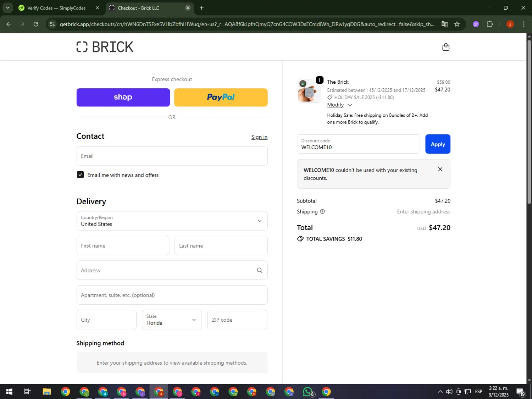This screenshot has width=532, height=399.
Task: Click the Sign in link
Action: tap(259, 137)
